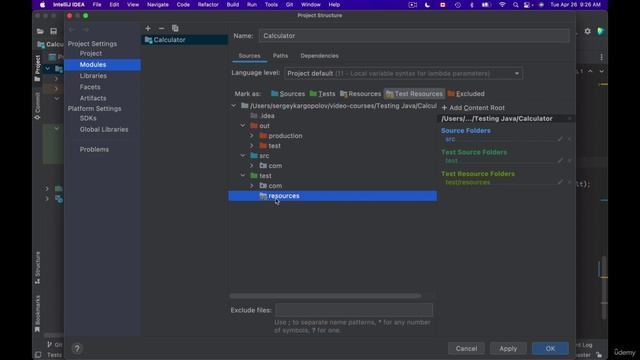Image resolution: width=640 pixels, height=360 pixels.
Task: Switch to the Sources tab
Action: (x=249, y=56)
